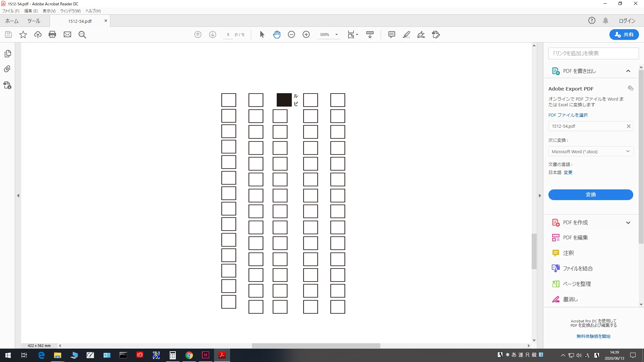Click the send by email envelope icon
The image size is (644, 362).
tap(67, 35)
